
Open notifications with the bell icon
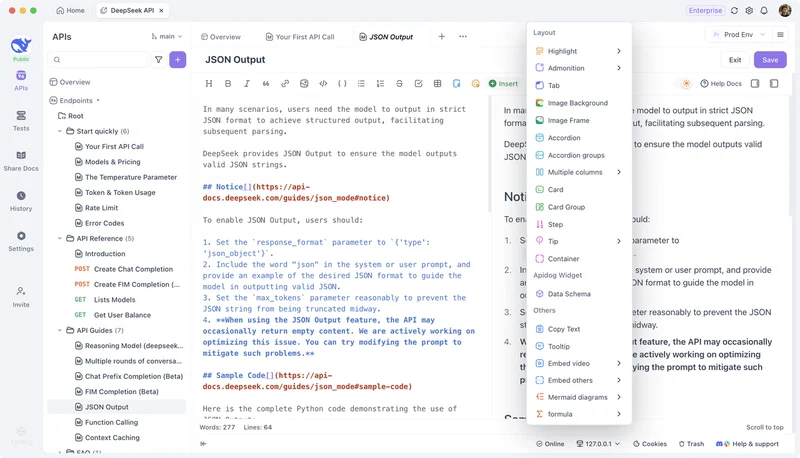764,11
